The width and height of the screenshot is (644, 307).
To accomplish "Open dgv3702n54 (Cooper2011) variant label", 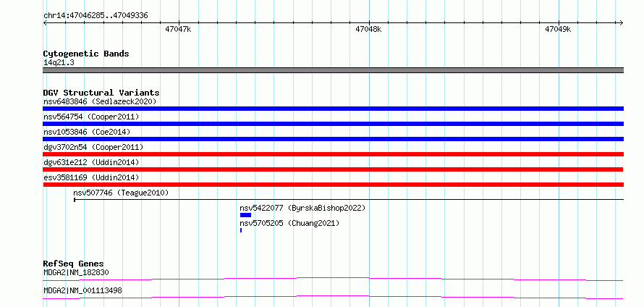I will 93,147.
